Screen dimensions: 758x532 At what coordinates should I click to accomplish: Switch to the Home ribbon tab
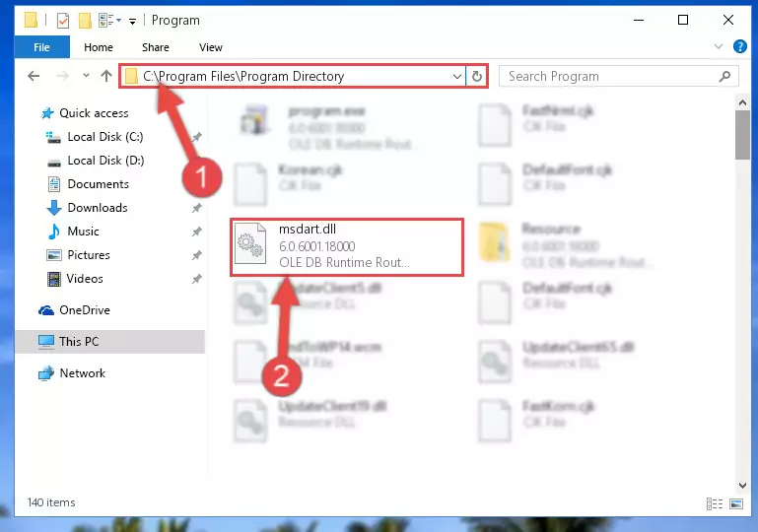pyautogui.click(x=99, y=47)
